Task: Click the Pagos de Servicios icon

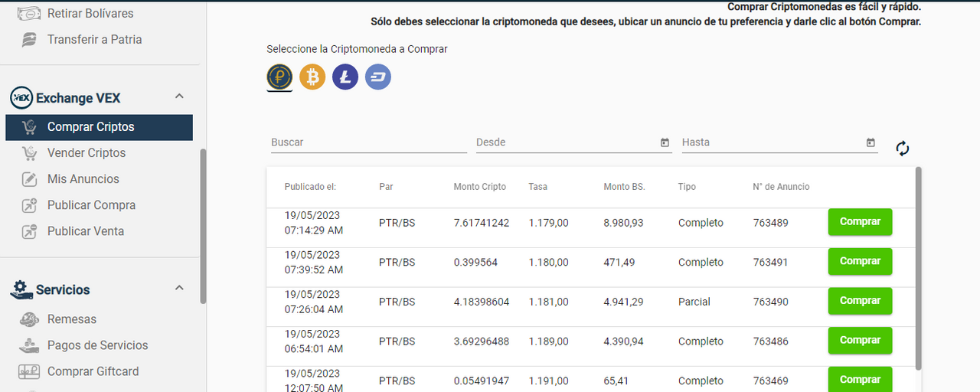Action: tap(29, 345)
